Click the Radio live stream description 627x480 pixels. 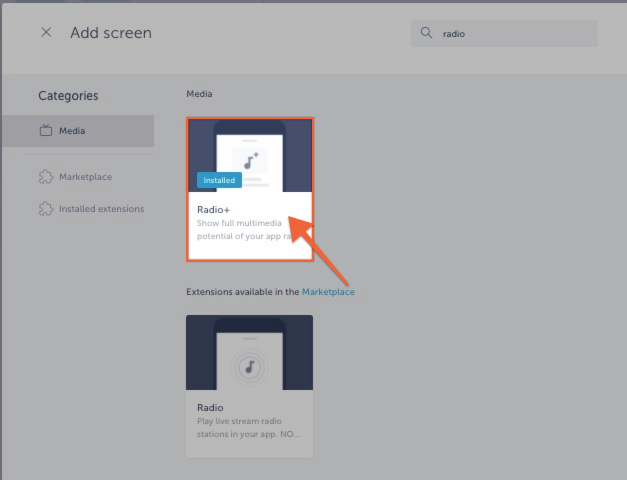[x=248, y=428]
